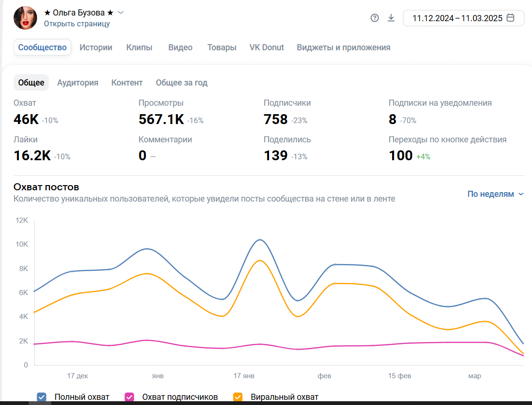Click the Поделились value 139
Image resolution: width=532 pixels, height=405 pixels.
click(276, 156)
